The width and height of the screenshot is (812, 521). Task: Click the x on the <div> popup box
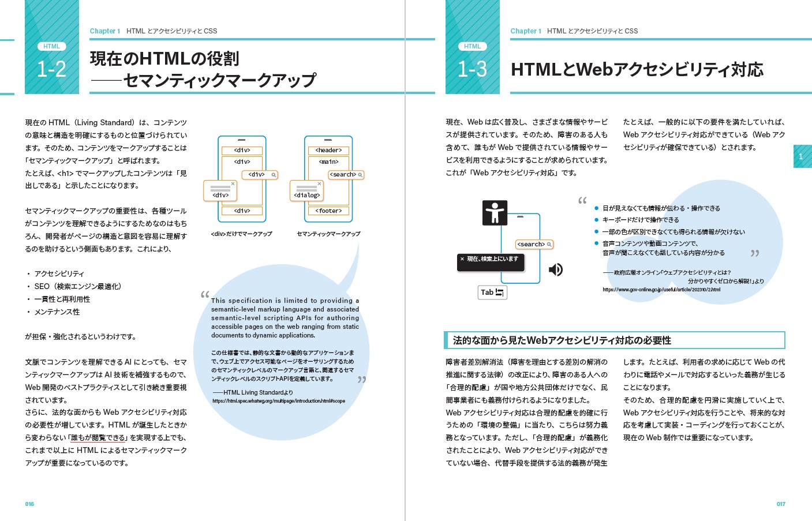[233, 184]
